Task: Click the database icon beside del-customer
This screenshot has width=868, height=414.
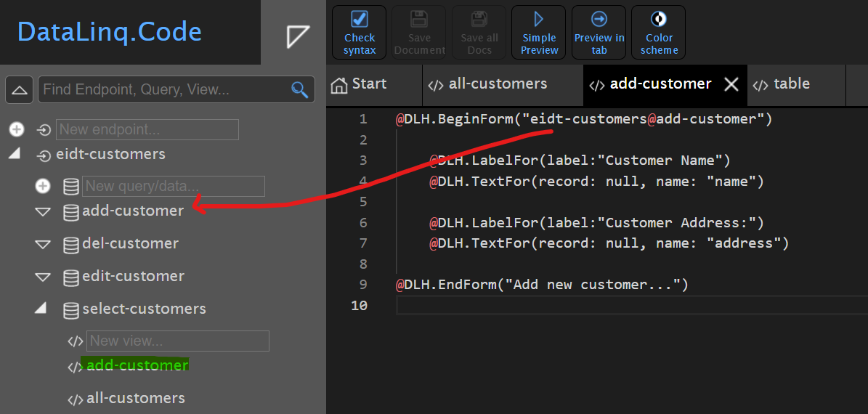Action: click(70, 245)
